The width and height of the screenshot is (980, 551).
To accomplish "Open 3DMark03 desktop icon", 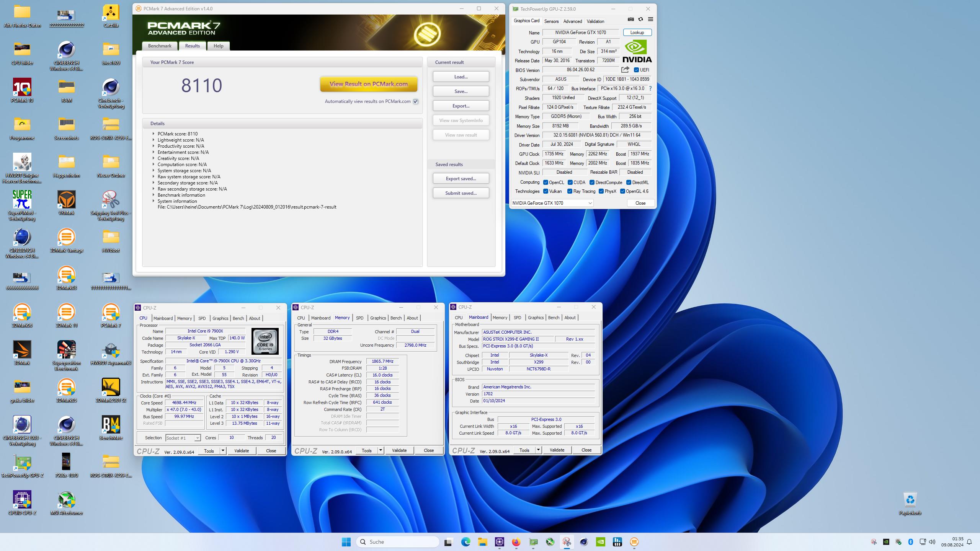I will 67,278.
